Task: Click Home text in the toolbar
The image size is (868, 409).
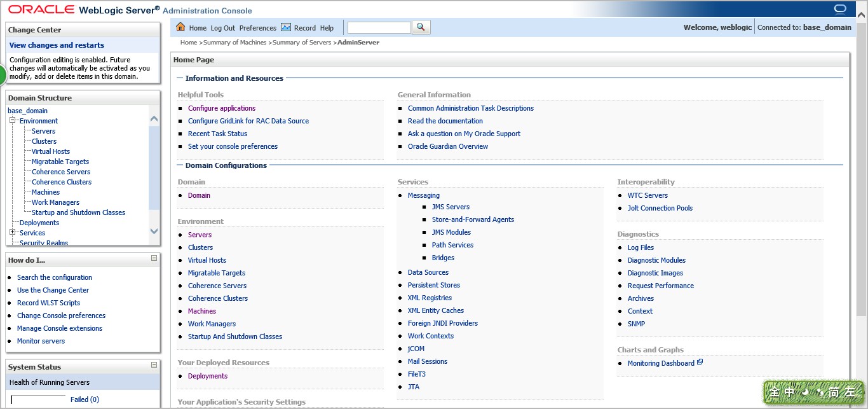Action: click(x=198, y=28)
